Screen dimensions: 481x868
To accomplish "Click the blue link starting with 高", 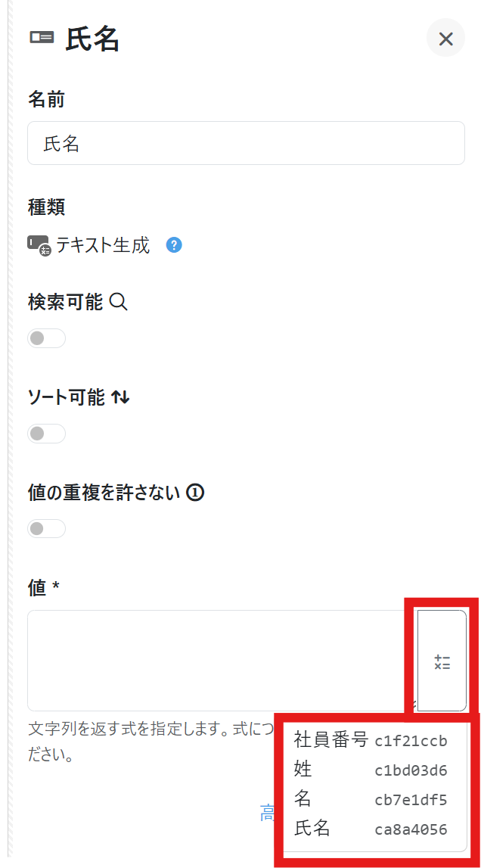I will [x=268, y=814].
